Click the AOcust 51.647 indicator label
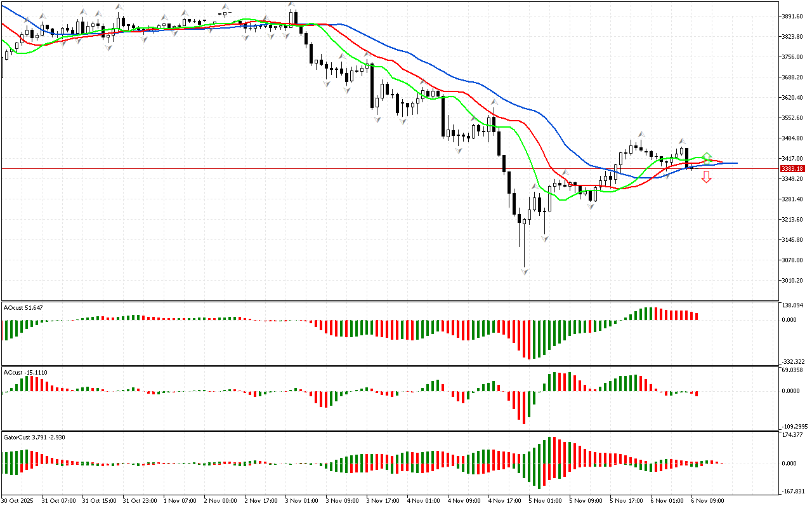The width and height of the screenshot is (812, 508). click(23, 307)
